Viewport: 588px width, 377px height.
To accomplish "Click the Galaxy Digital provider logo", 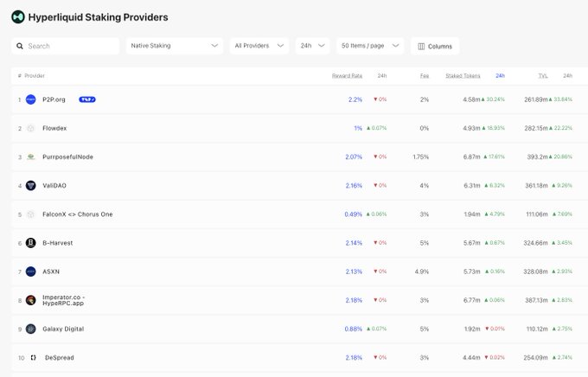I will [30, 329].
